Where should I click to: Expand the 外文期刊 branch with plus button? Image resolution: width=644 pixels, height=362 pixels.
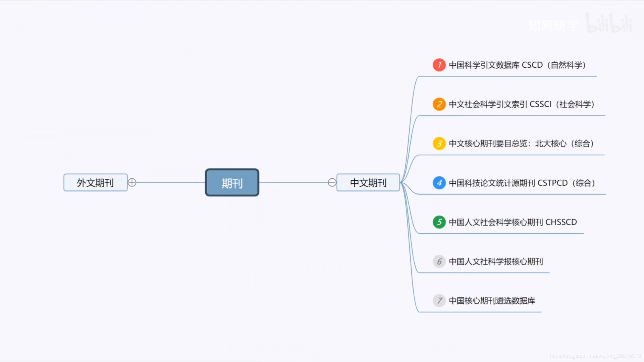point(132,182)
